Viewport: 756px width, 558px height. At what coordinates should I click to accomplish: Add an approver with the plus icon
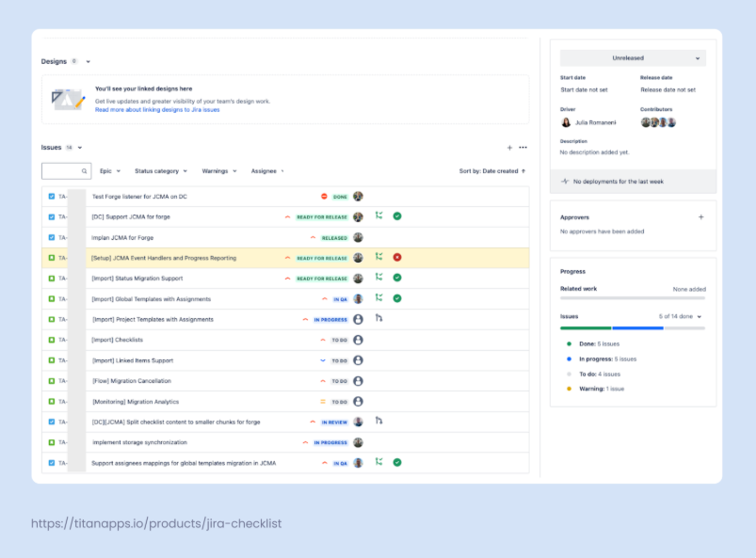click(x=700, y=217)
